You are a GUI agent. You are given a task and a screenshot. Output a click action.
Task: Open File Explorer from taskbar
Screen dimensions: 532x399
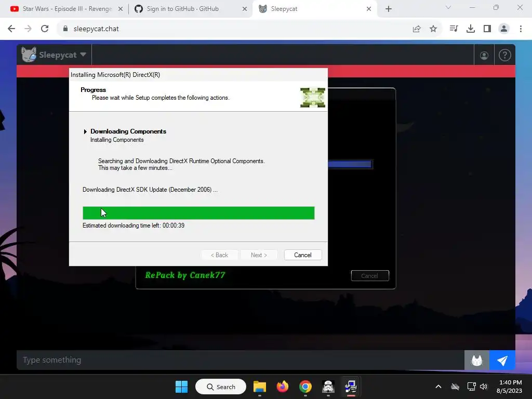pyautogui.click(x=260, y=387)
